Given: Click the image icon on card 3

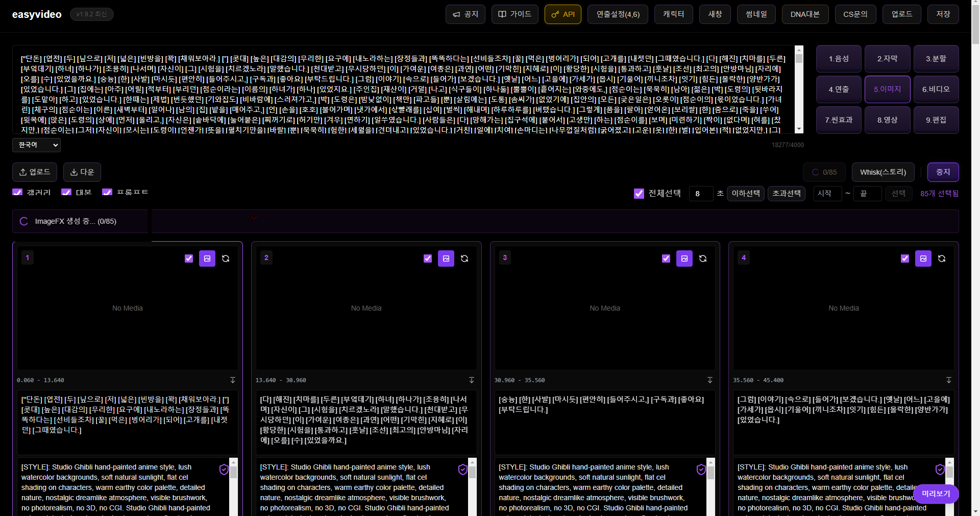Looking at the screenshot, I should click(x=684, y=259).
